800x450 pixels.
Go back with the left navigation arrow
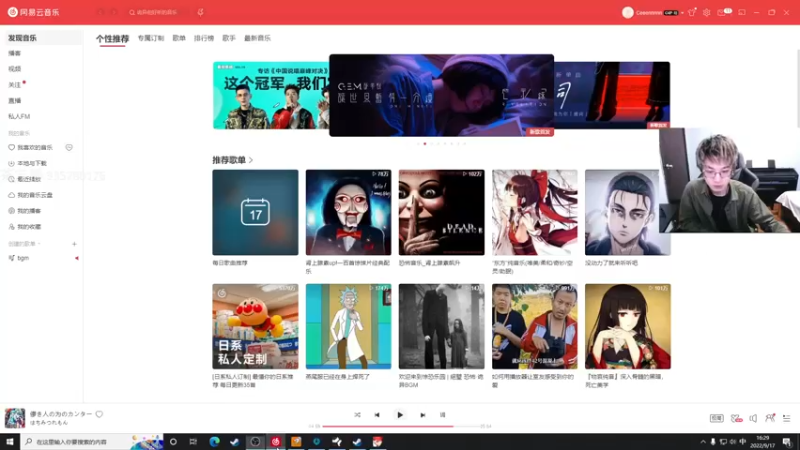[101, 12]
